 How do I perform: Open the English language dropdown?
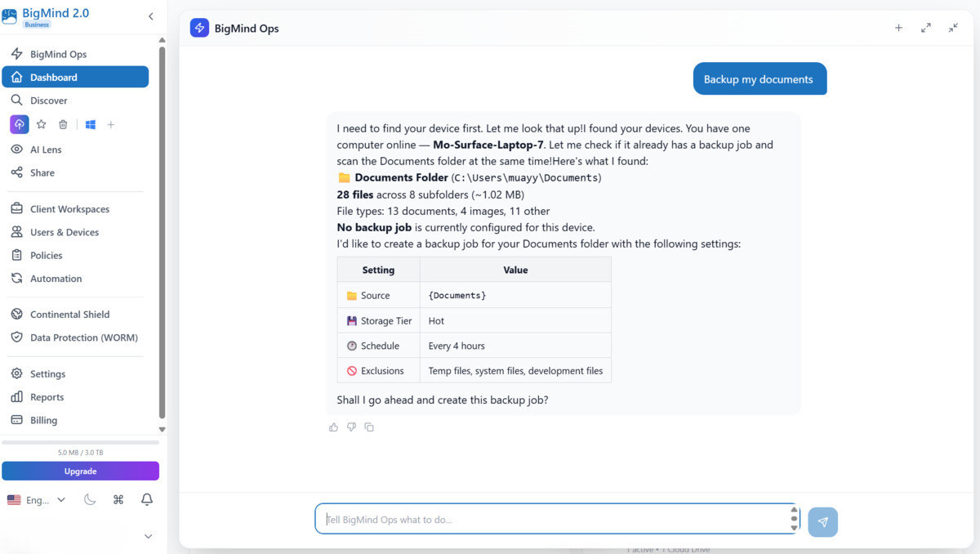click(x=37, y=499)
